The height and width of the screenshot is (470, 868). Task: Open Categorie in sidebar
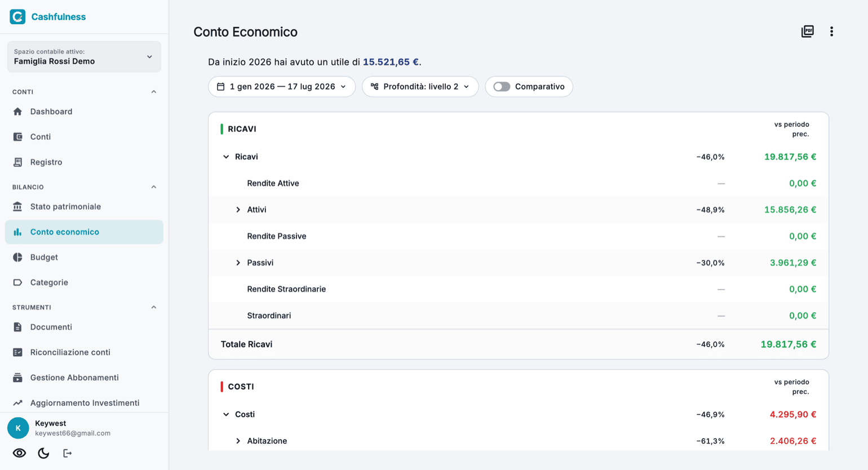click(x=84, y=282)
